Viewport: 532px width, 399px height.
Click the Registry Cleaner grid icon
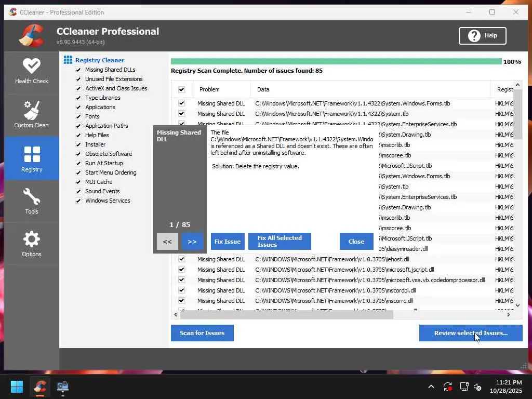point(68,60)
